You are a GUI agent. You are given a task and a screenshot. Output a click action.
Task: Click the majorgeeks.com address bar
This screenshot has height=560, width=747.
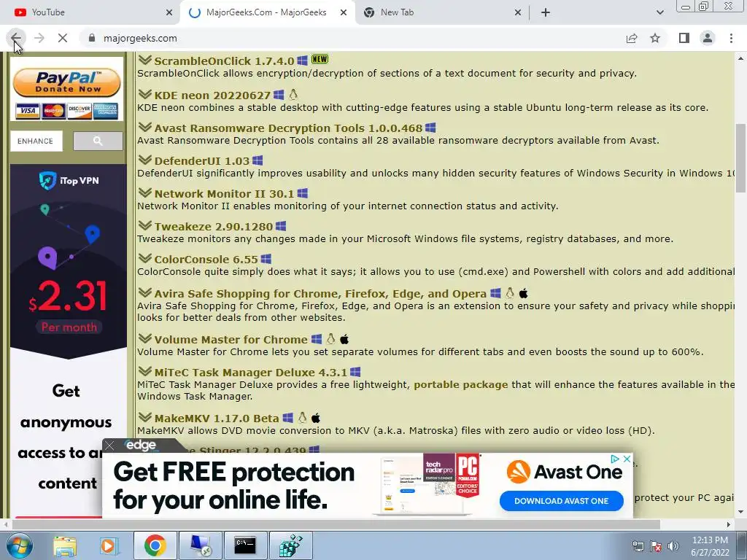coord(352,38)
